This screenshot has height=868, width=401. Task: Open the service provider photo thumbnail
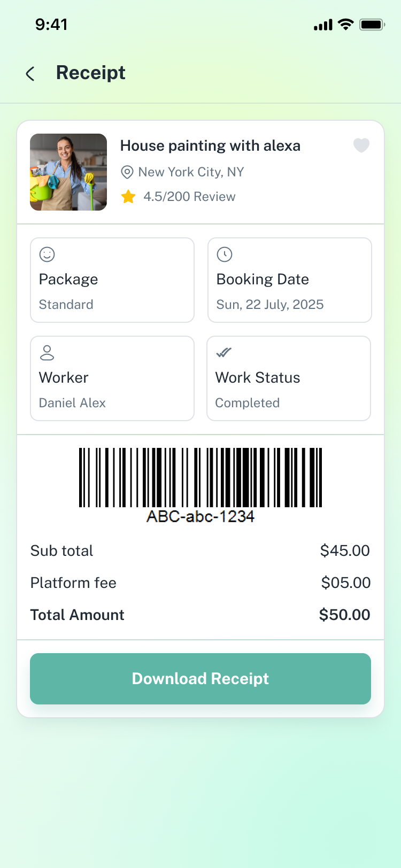point(68,172)
